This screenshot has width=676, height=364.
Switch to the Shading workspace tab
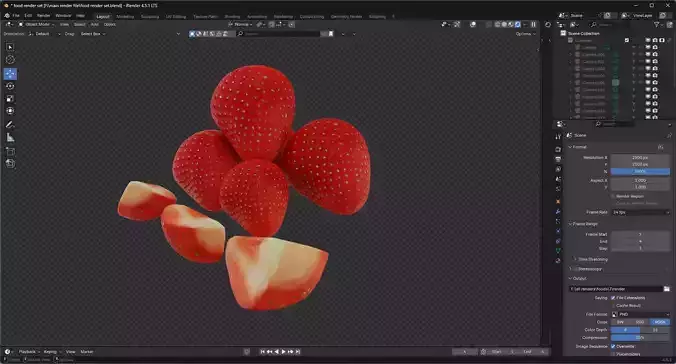tap(232, 16)
